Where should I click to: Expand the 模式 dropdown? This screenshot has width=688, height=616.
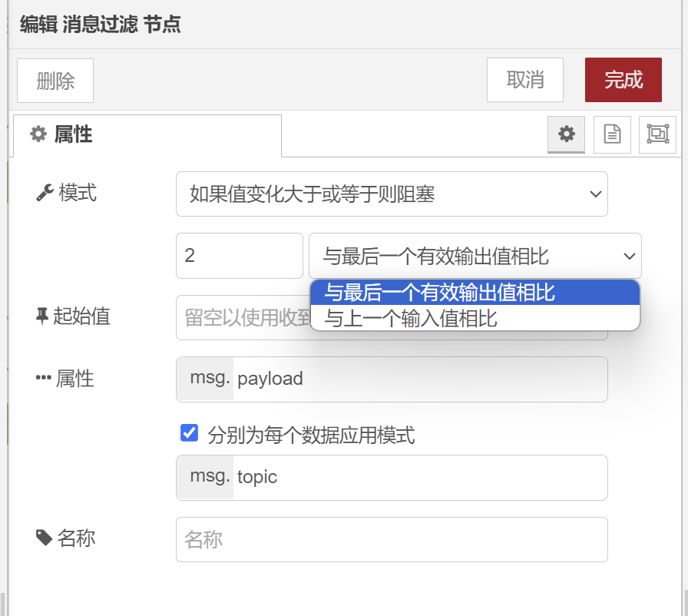[392, 194]
